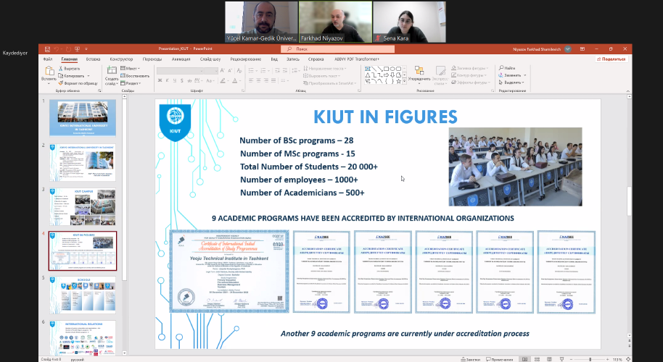Toggle bold (Ж) formatting

click(x=160, y=80)
